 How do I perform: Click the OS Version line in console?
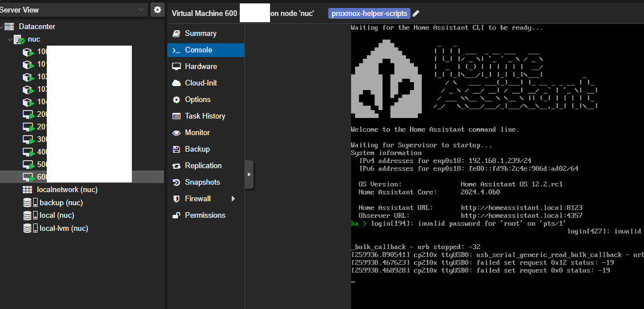(460, 184)
